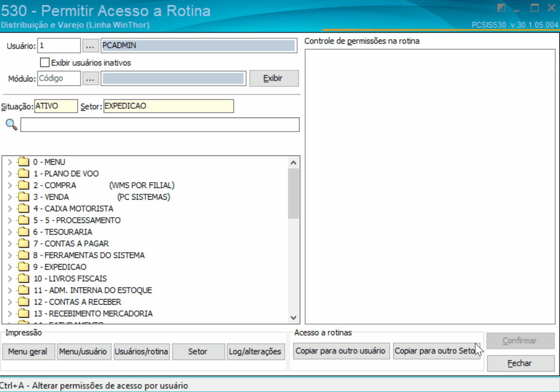Click Copiar para outro usuário
560x392 pixels.
[341, 351]
